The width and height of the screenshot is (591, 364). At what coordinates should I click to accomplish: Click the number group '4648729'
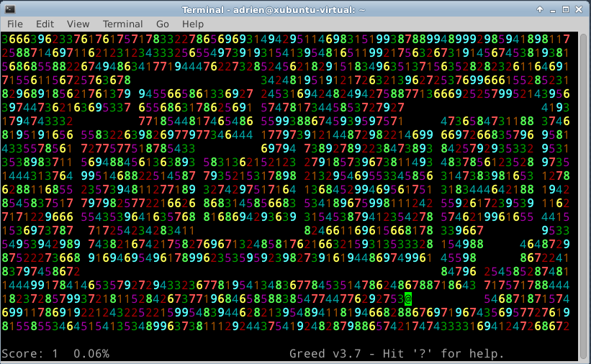(545, 244)
